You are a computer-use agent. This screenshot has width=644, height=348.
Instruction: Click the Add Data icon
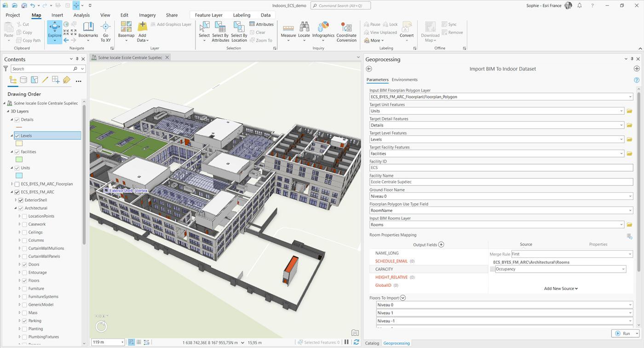142,27
